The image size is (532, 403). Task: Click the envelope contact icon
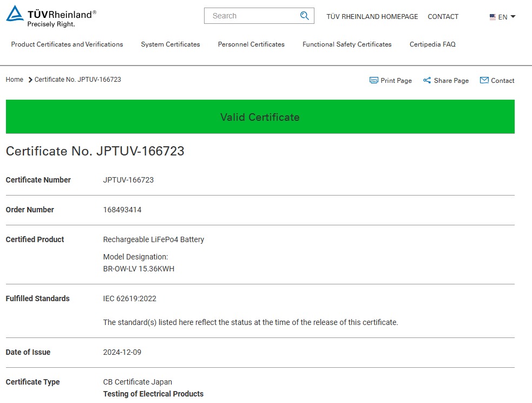pos(484,80)
